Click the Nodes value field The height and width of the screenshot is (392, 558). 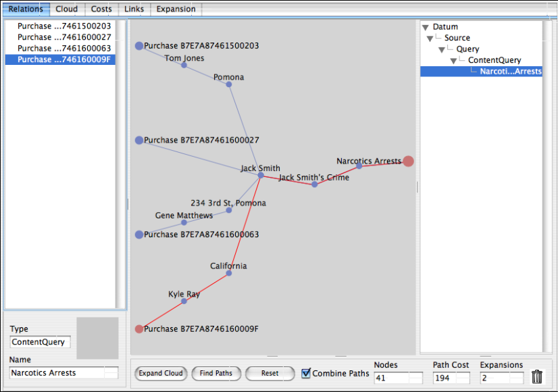pos(398,378)
